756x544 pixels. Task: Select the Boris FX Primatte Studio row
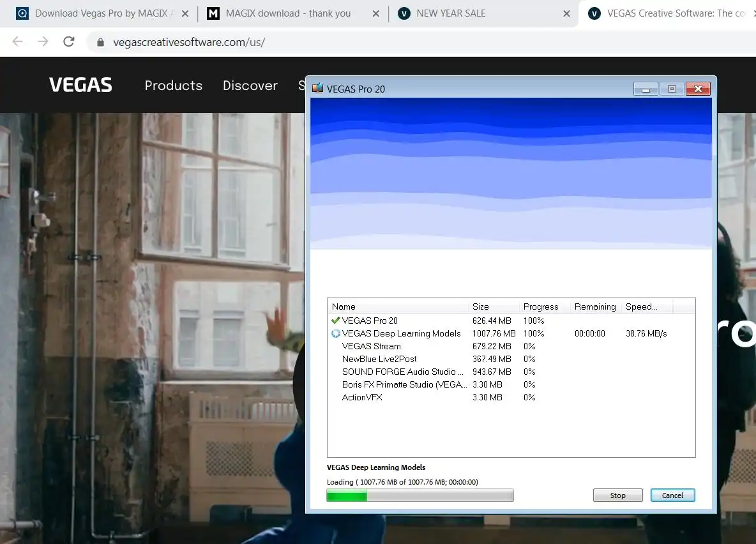pyautogui.click(x=511, y=384)
